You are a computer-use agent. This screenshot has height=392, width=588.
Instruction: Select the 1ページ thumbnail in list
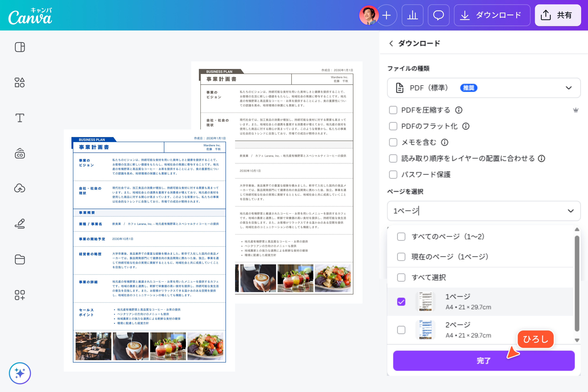coord(426,302)
